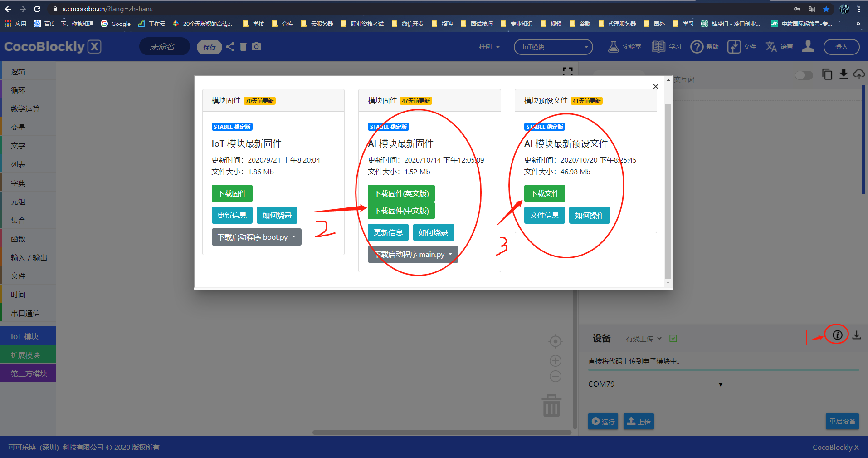Click 下载固件(英文版) button
Viewport: 868px width, 458px height.
click(401, 193)
